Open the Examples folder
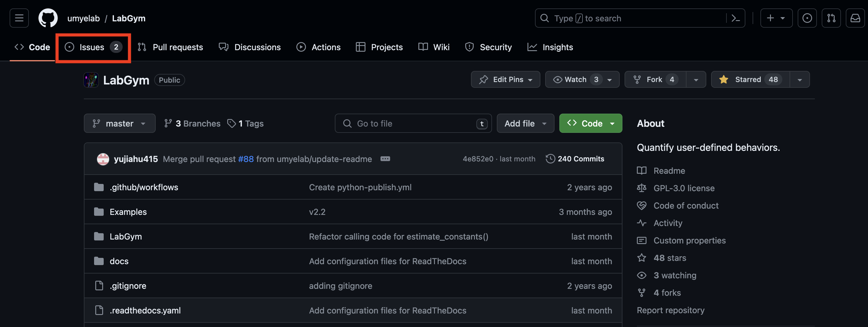 click(128, 212)
